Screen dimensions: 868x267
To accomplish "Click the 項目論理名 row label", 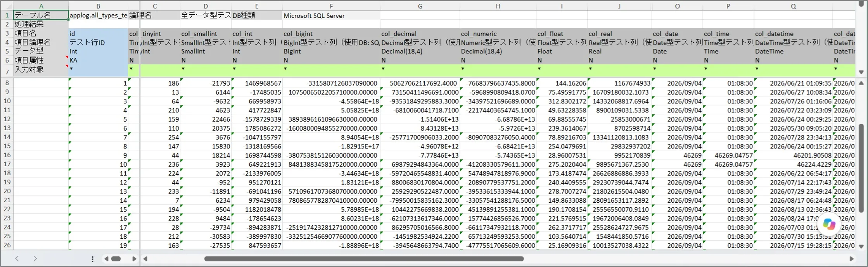I will pos(41,42).
